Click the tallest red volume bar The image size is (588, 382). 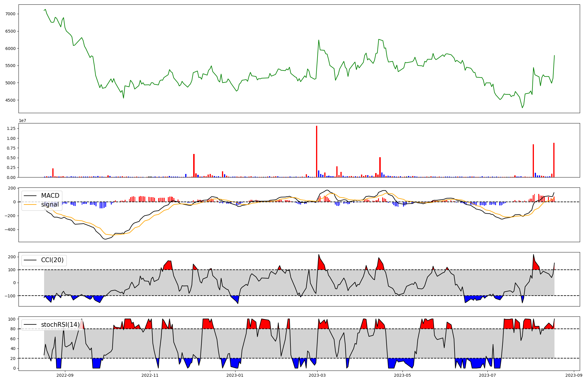coord(317,151)
